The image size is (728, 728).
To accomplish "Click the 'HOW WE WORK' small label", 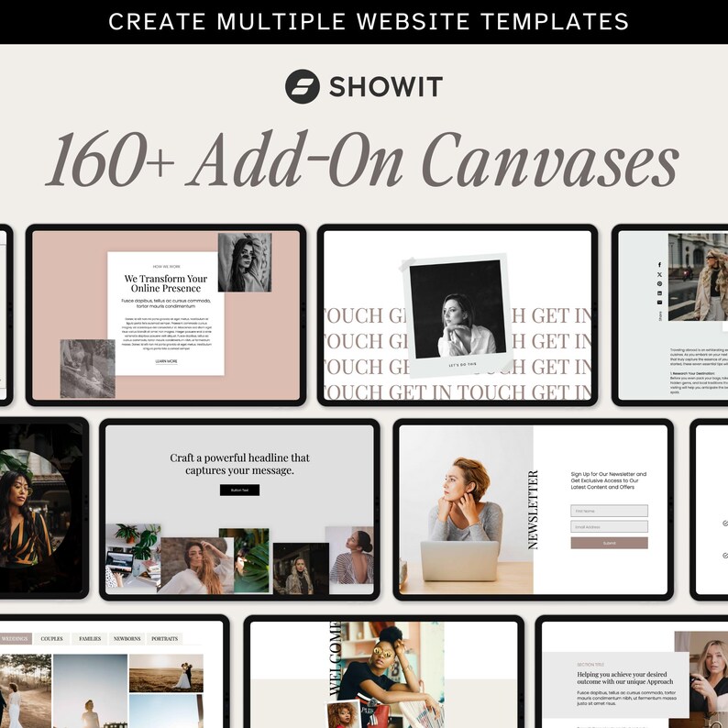I will 166,267.
